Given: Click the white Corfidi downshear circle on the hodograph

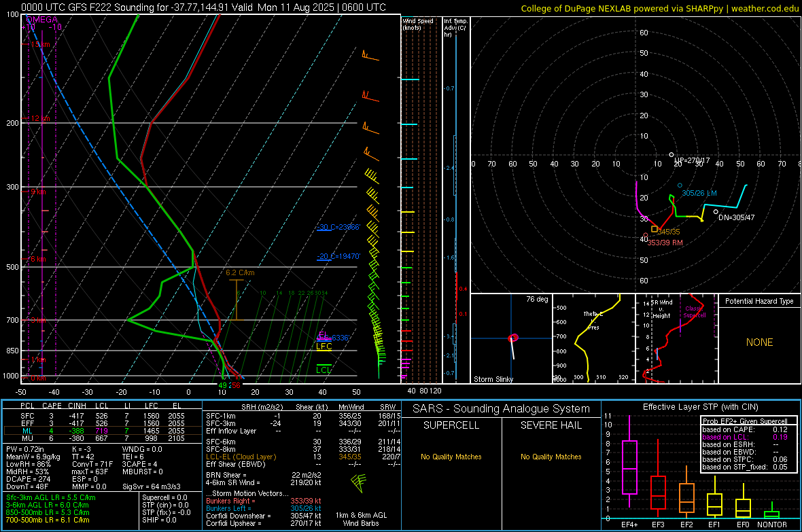Looking at the screenshot, I should point(716,212).
